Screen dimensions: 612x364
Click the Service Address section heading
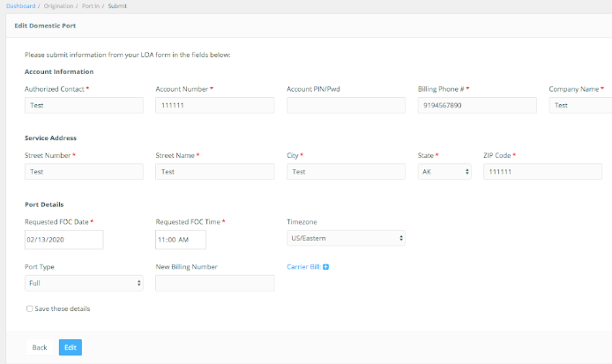click(50, 138)
